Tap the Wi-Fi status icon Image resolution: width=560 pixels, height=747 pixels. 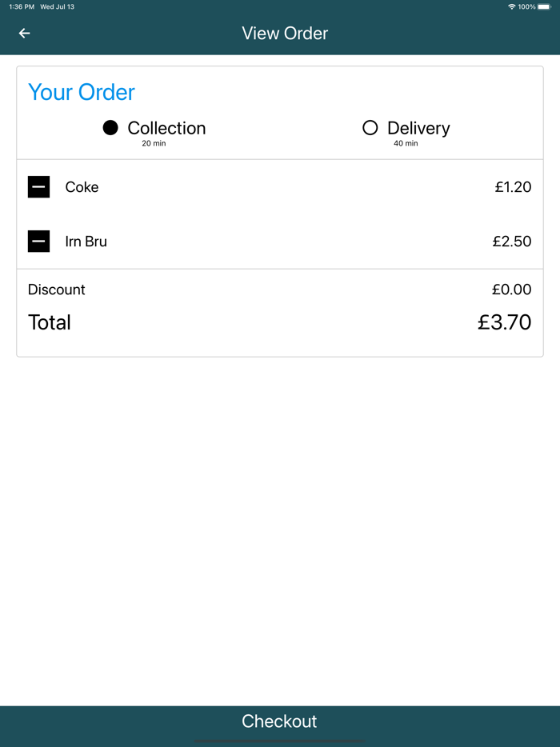[x=511, y=6]
